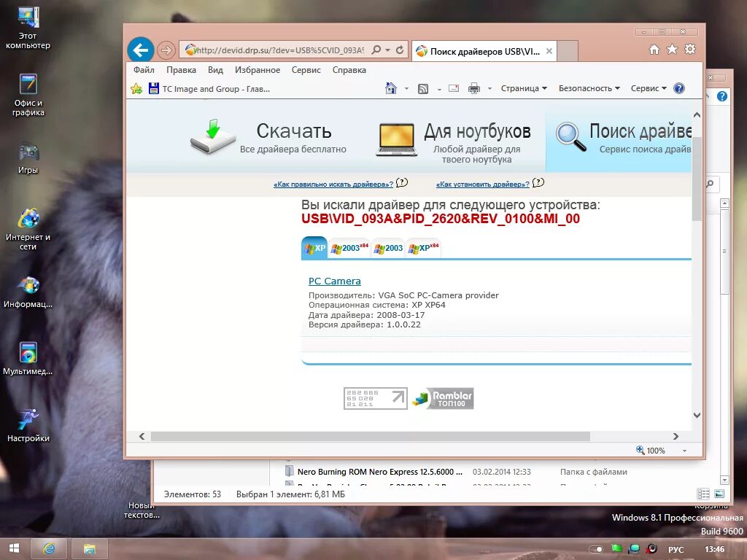Screen dimensions: 747x560
Task: Click the RSS feeds icon
Action: (x=422, y=88)
